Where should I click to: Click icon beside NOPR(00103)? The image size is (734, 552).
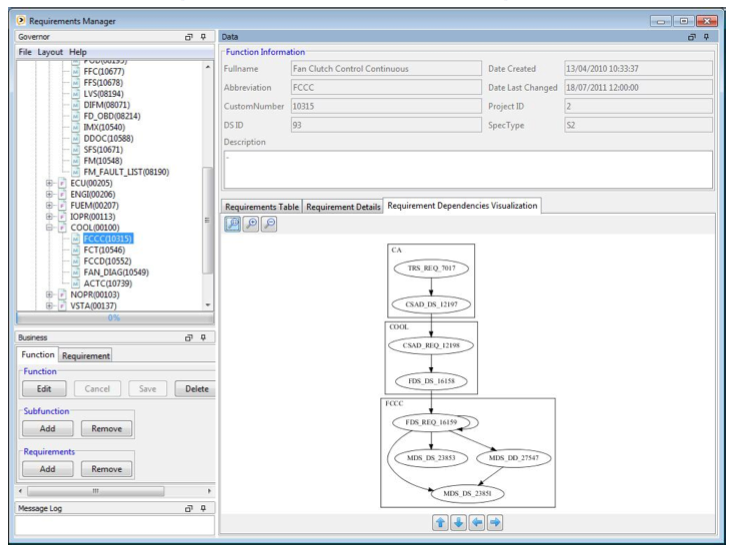coord(62,294)
